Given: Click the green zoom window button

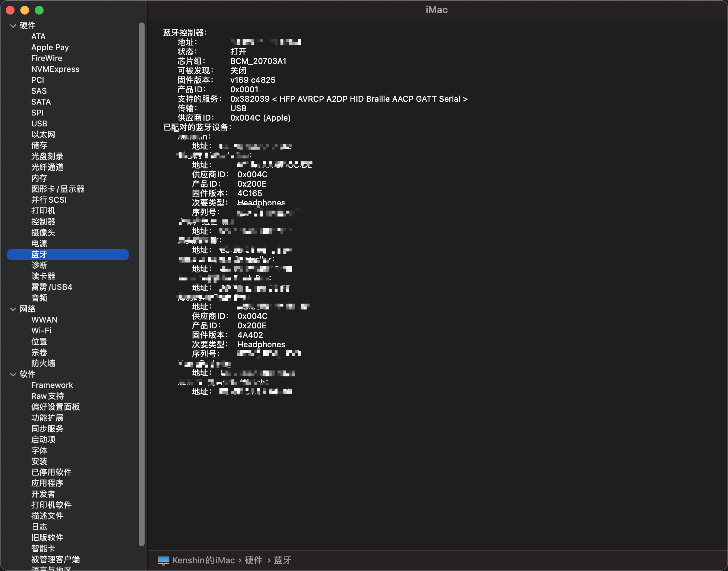Looking at the screenshot, I should pos(39,10).
